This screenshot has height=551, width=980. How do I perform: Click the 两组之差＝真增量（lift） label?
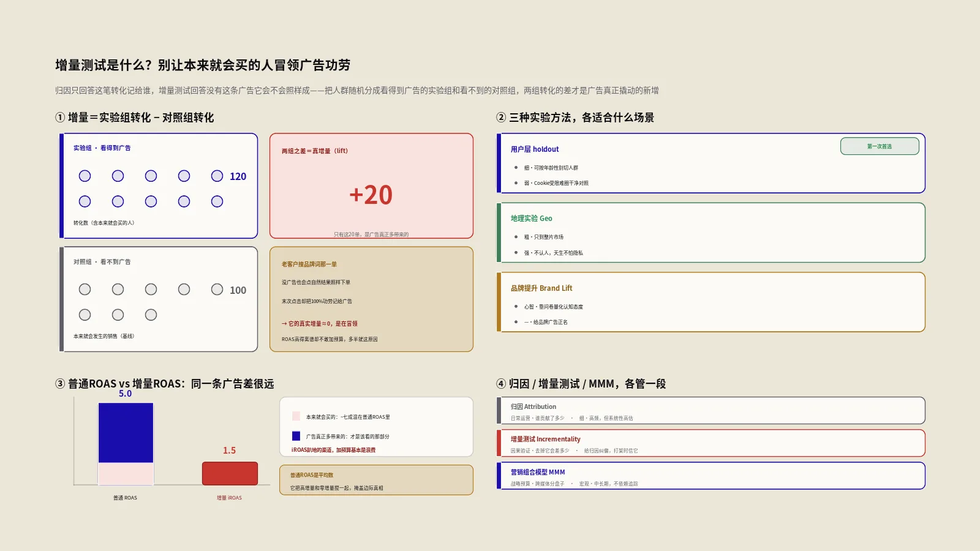(315, 151)
